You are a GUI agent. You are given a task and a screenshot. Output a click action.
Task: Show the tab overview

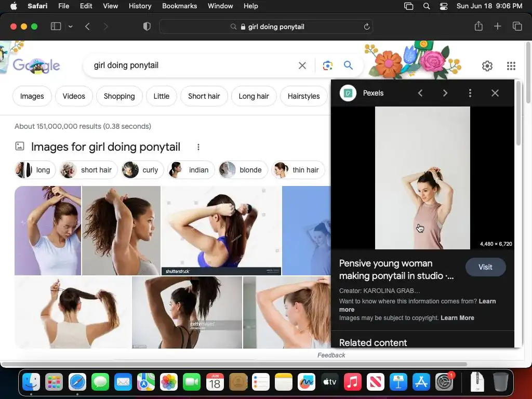coord(517,26)
